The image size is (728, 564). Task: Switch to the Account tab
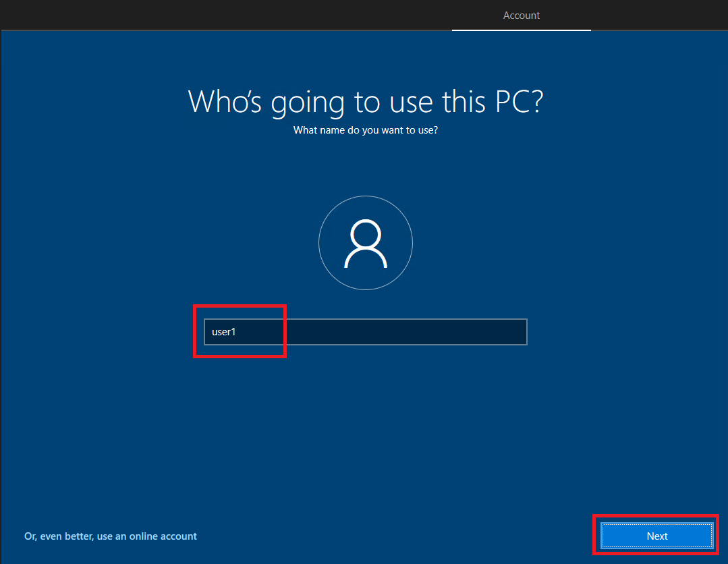pos(522,16)
